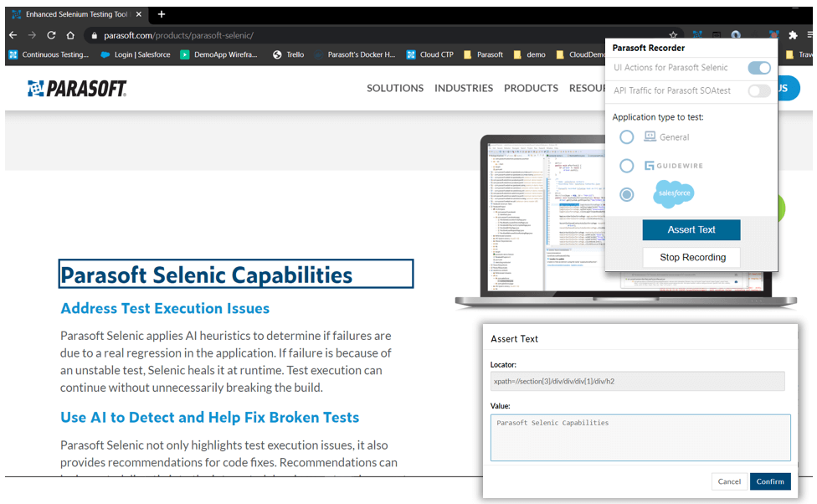The height and width of the screenshot is (504, 817).
Task: Click the Salesforce cloud logo
Action: click(x=674, y=193)
